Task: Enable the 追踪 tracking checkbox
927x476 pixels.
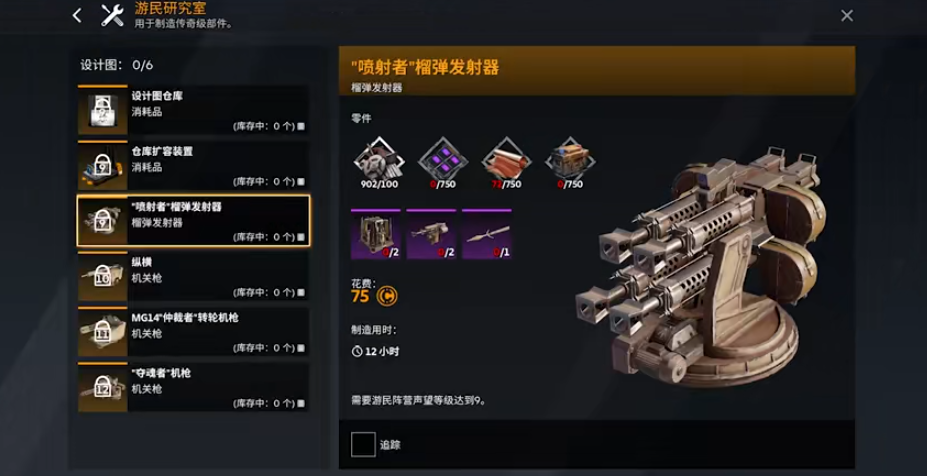Action: pyautogui.click(x=363, y=445)
